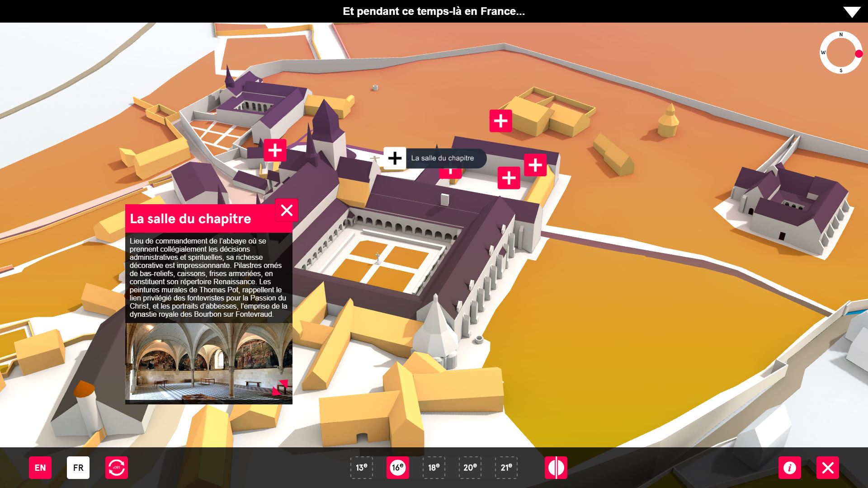Click the rotate view reset icon
Viewport: 868px width, 488px height.
tap(117, 468)
